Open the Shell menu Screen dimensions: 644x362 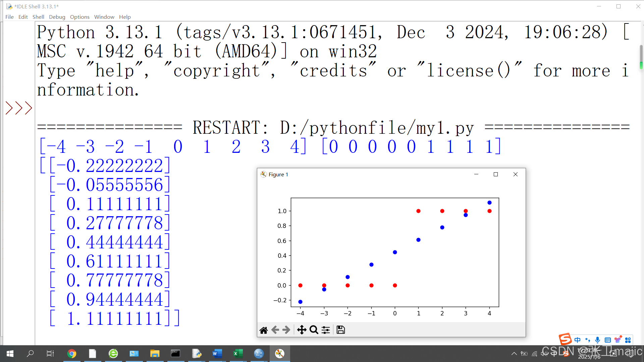click(38, 17)
